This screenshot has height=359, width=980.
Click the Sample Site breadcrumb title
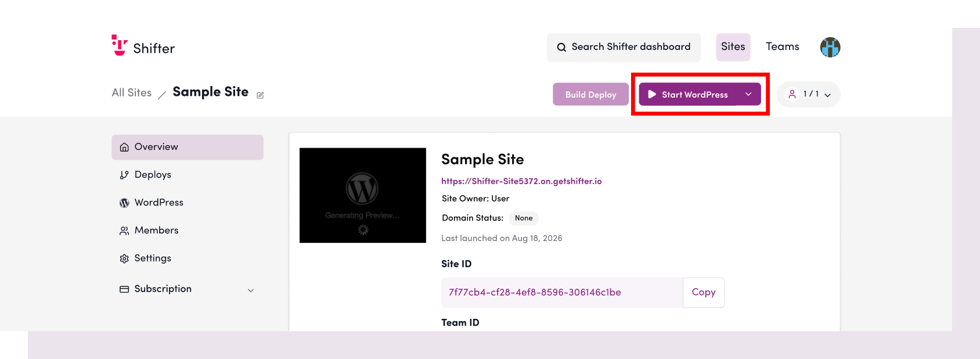(211, 92)
